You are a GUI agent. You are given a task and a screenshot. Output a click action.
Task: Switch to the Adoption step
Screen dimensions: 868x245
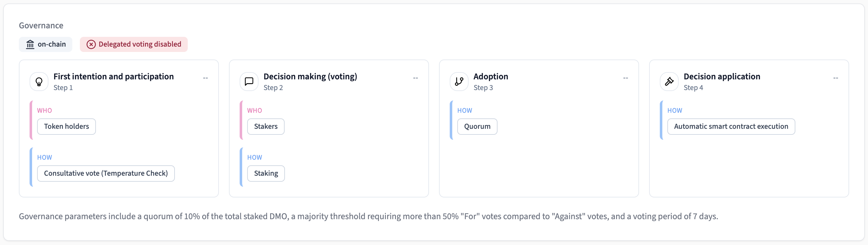(491, 76)
